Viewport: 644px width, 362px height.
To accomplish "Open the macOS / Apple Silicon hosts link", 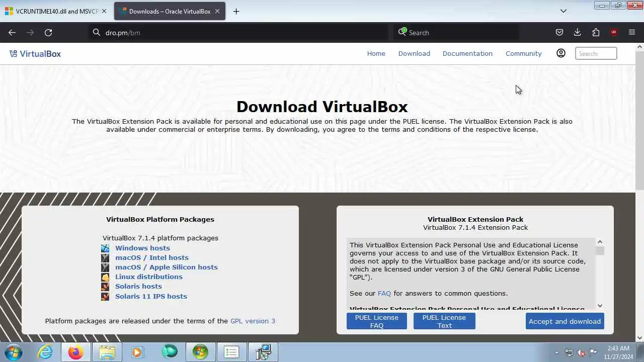I will coord(167,267).
